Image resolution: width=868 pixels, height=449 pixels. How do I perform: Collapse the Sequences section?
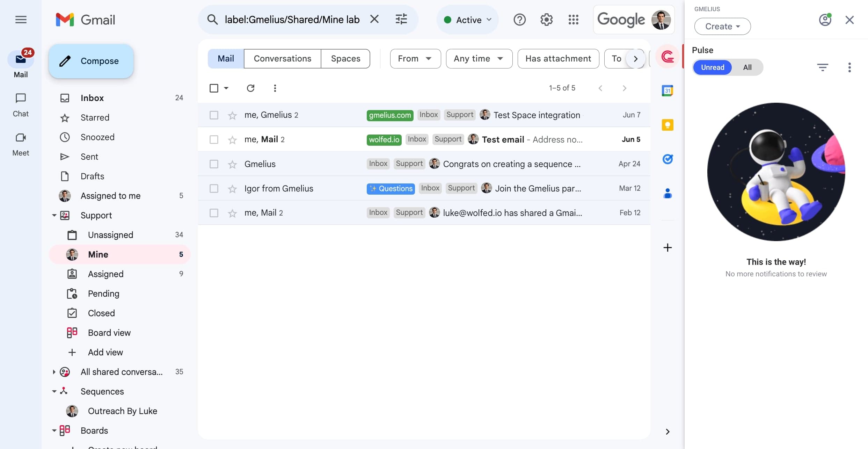pos(54,391)
